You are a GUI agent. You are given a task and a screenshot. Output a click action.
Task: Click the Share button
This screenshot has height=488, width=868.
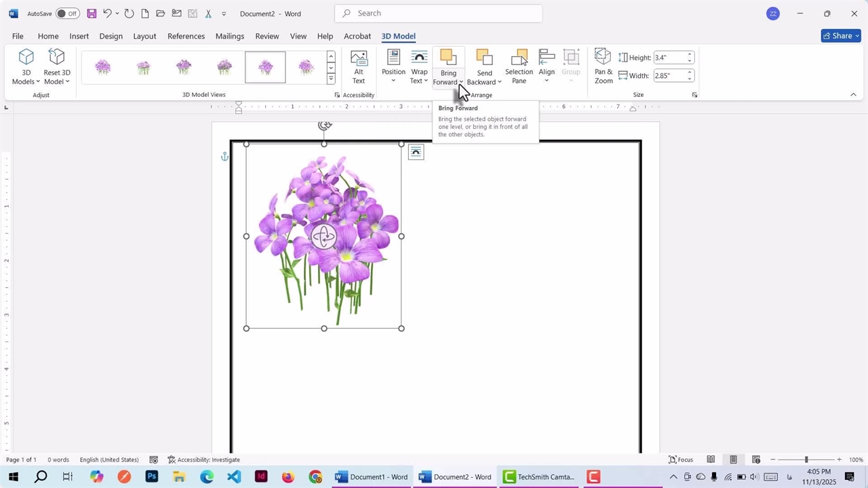coord(840,36)
